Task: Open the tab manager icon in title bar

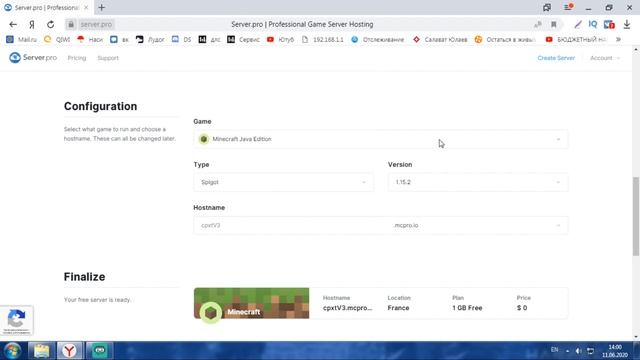Action: [x=547, y=7]
